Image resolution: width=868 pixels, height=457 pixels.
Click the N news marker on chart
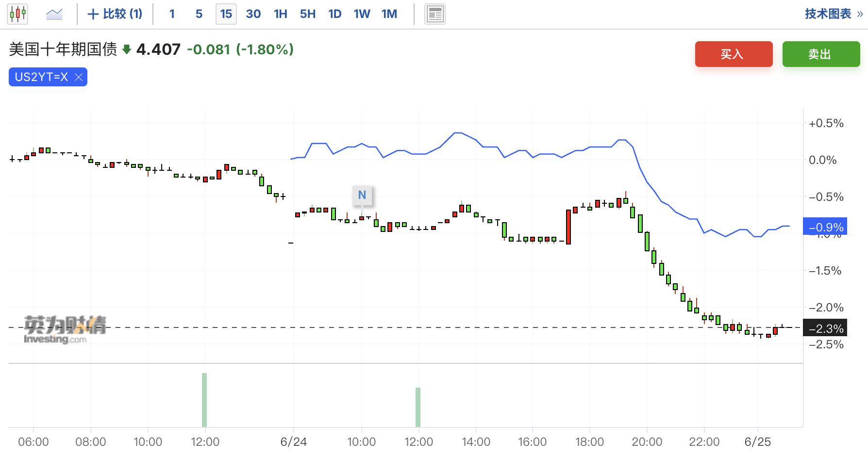pos(362,195)
